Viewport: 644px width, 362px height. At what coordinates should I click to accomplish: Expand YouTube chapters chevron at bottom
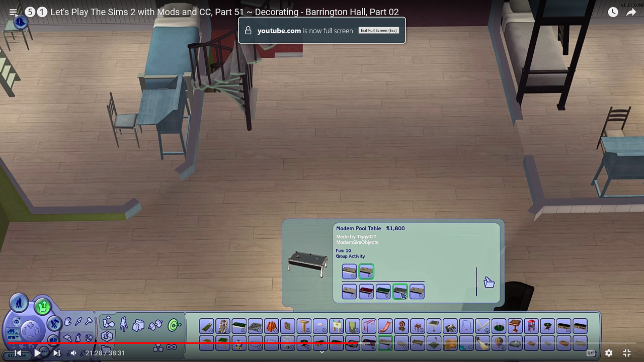pyautogui.click(x=322, y=352)
